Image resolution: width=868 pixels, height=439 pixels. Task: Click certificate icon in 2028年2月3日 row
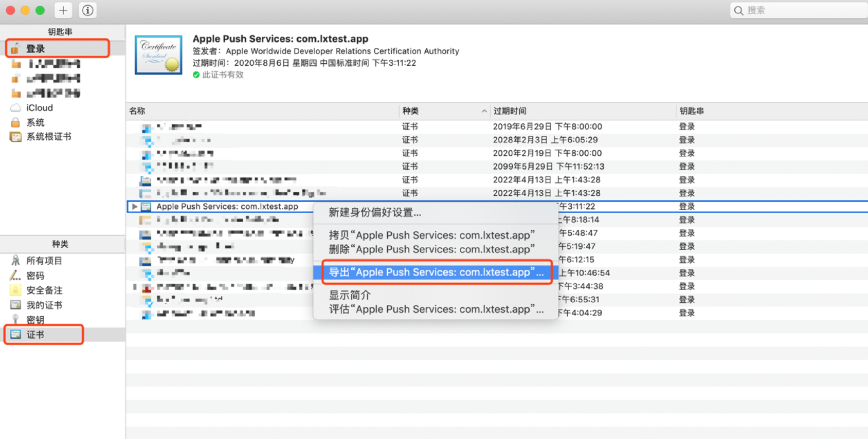[x=148, y=140]
